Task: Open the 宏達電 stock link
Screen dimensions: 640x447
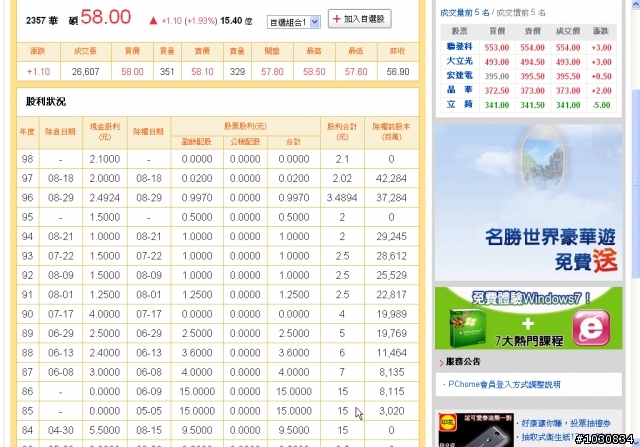Action: pyautogui.click(x=460, y=76)
